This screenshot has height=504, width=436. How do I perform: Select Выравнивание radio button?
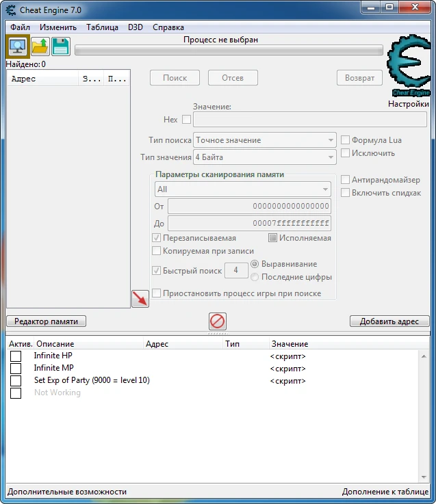(x=255, y=264)
